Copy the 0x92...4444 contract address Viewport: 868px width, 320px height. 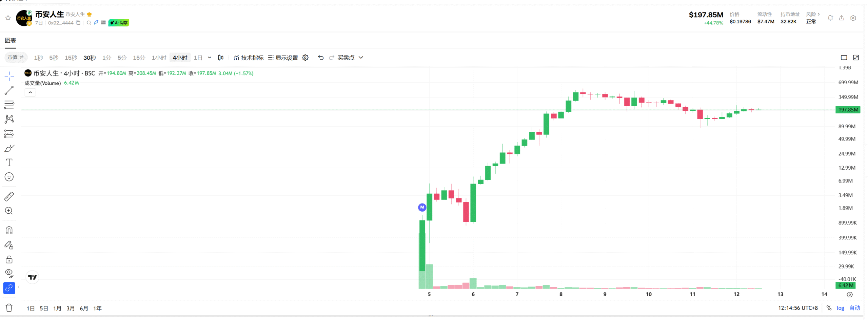(78, 23)
